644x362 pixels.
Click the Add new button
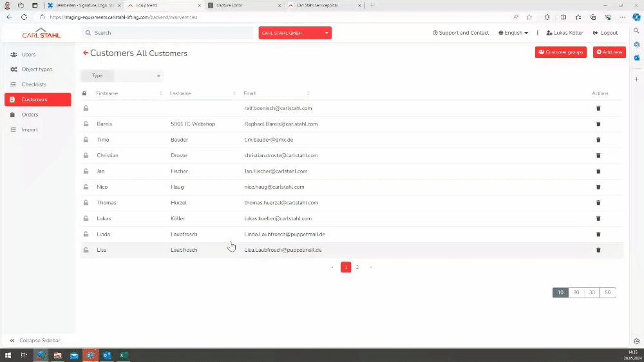609,52
